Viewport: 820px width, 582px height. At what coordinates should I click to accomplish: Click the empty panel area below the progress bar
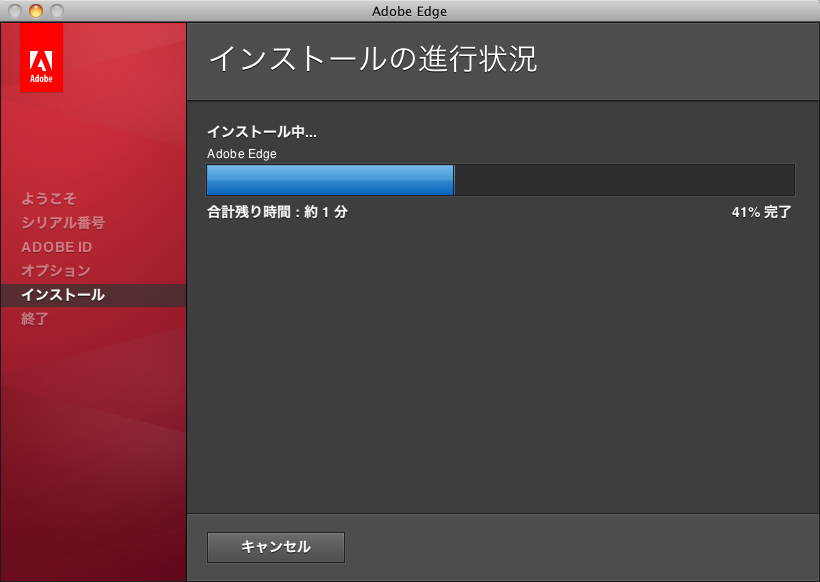click(500, 370)
